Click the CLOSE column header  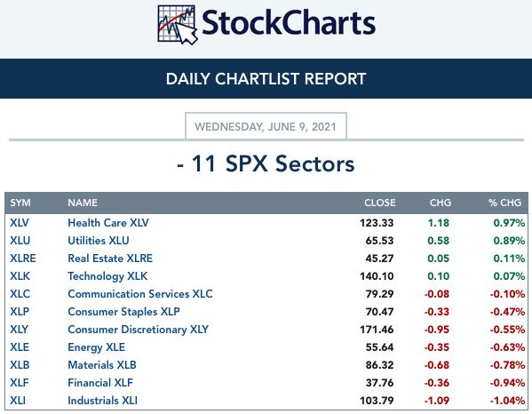pos(379,203)
